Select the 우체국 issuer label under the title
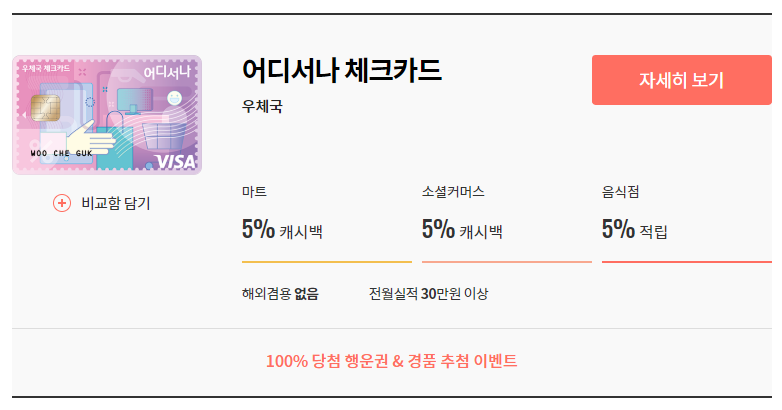Screen dimensions: 782x410 [x=262, y=106]
